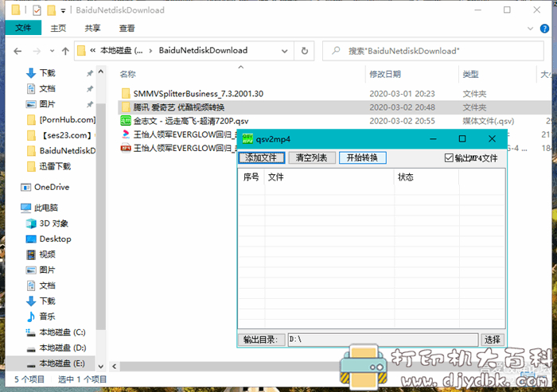557x392 pixels.
Task: Select the 腾讯 爱奇艺 优酷视频转换 folder
Action: click(x=179, y=107)
